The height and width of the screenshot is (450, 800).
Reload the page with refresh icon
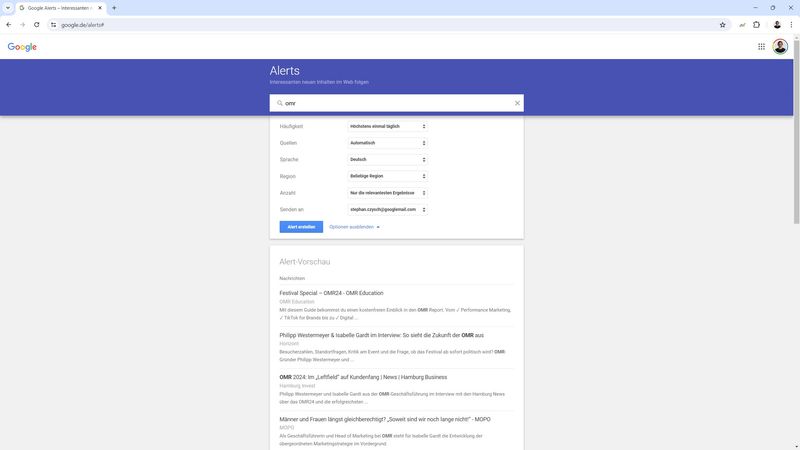37,24
